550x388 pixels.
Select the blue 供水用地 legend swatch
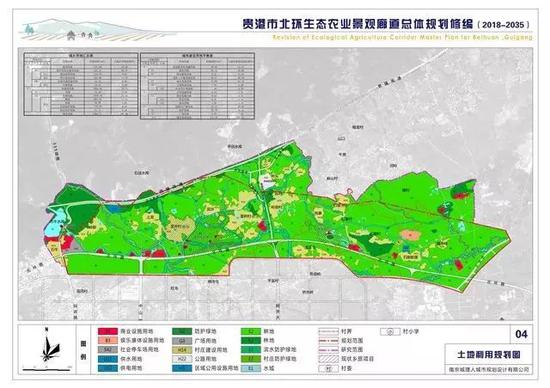click(107, 359)
